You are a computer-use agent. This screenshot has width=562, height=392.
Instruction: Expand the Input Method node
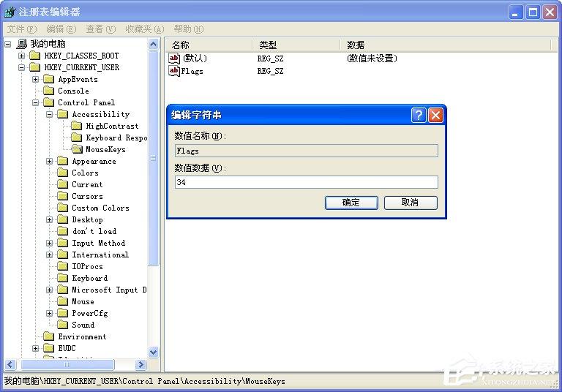coord(50,243)
